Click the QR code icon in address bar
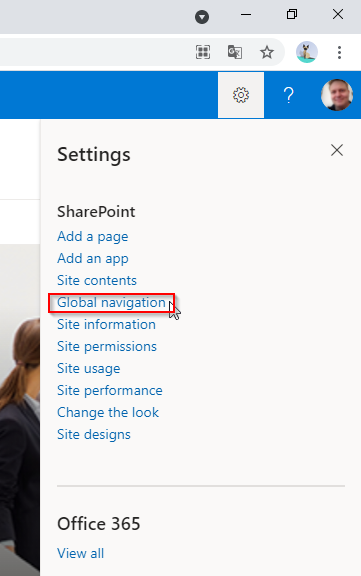This screenshot has width=361, height=576. pyautogui.click(x=203, y=52)
